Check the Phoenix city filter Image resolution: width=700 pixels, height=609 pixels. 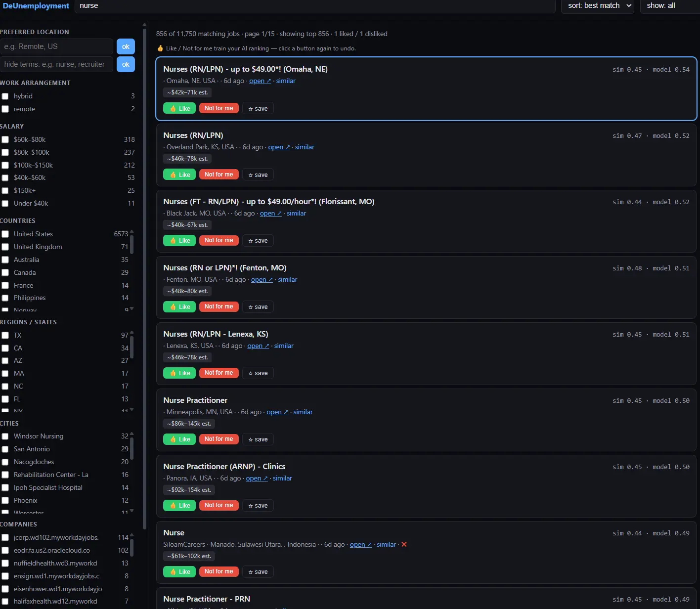point(5,501)
